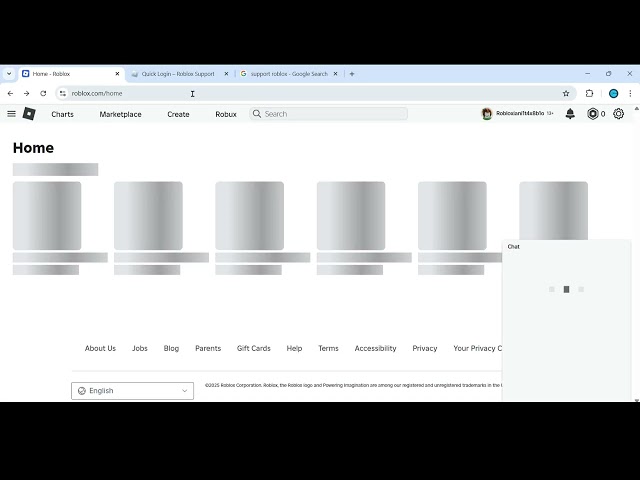Open the Gift Cards footer link

pyautogui.click(x=253, y=348)
